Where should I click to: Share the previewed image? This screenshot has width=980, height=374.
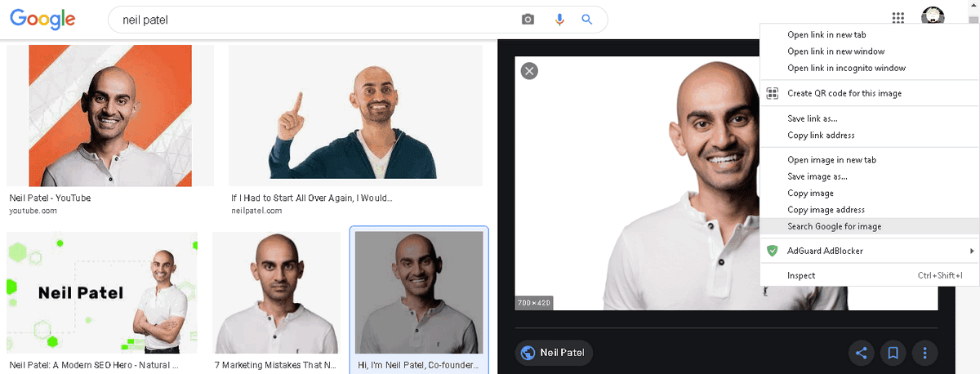tap(860, 354)
